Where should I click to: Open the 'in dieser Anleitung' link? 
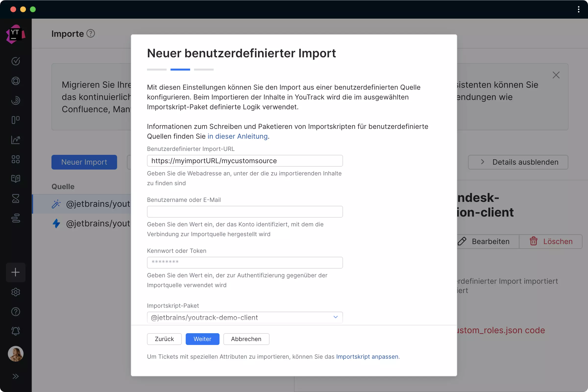[x=237, y=136]
